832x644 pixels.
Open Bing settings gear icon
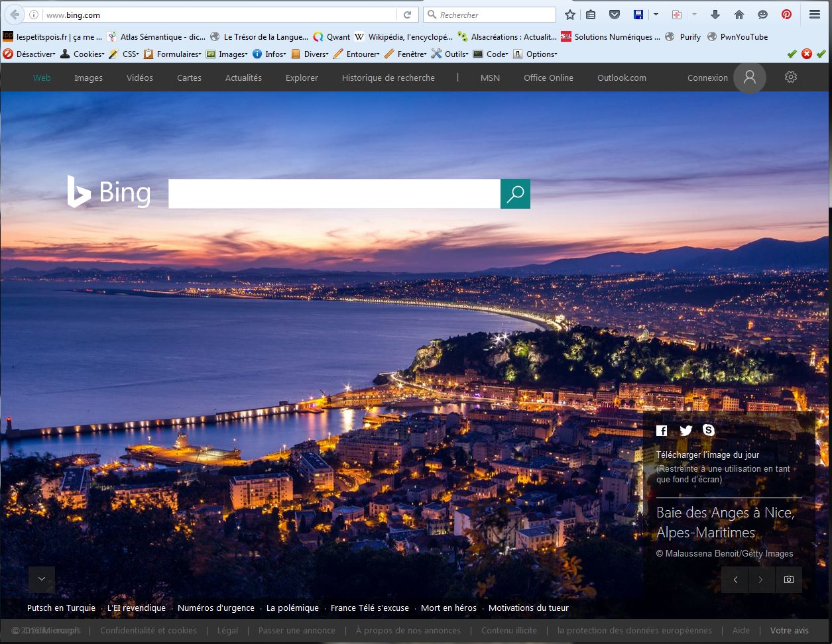tap(790, 78)
